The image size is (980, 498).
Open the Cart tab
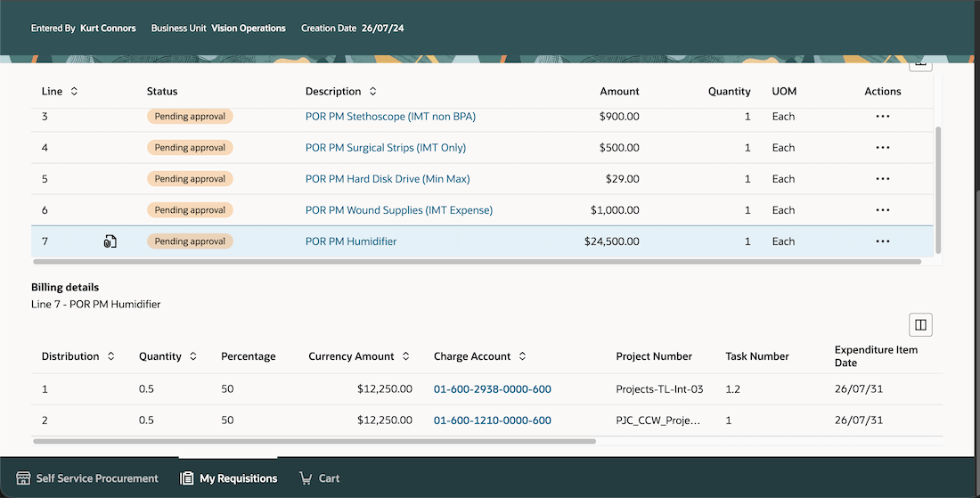point(319,478)
